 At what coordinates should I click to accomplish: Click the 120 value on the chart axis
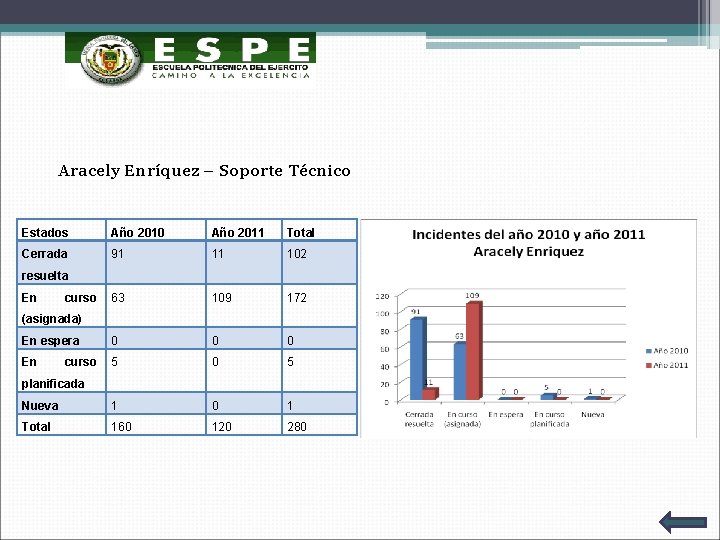click(x=382, y=296)
